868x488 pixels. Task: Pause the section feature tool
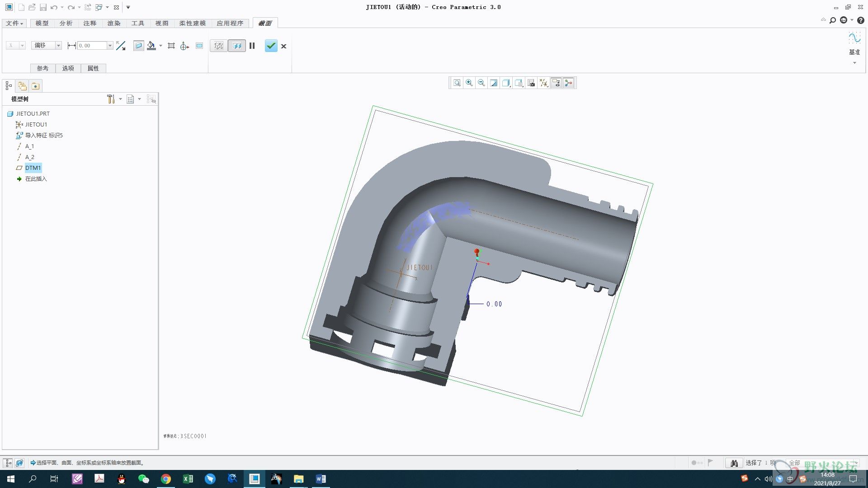pos(252,46)
